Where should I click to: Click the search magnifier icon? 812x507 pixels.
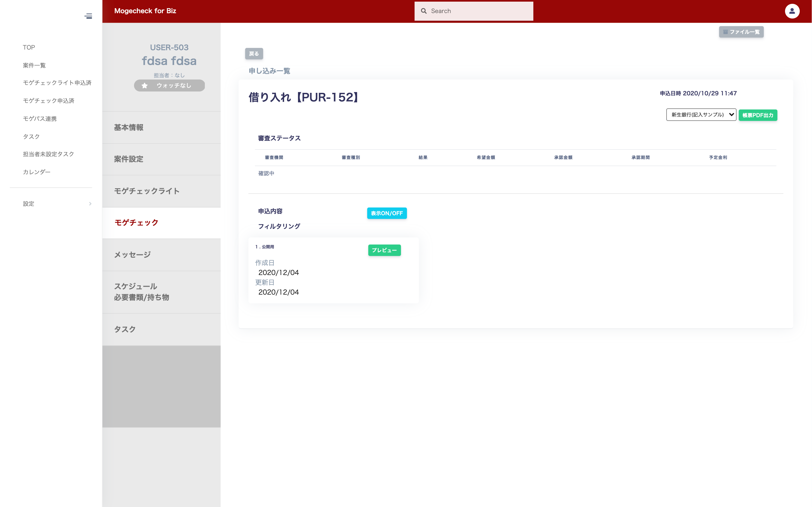click(424, 11)
